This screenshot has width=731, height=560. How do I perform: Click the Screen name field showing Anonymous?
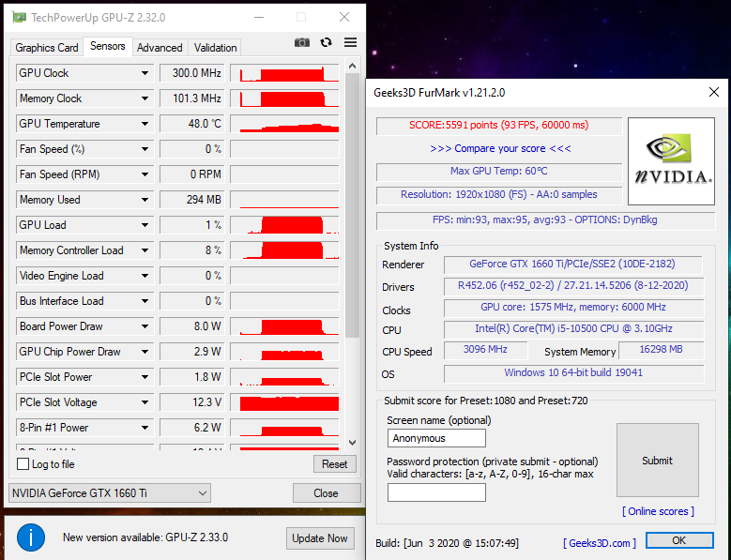tap(436, 438)
